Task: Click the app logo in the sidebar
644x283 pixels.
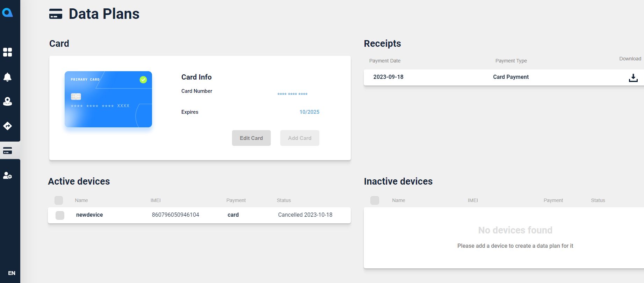Action: pyautogui.click(x=7, y=13)
